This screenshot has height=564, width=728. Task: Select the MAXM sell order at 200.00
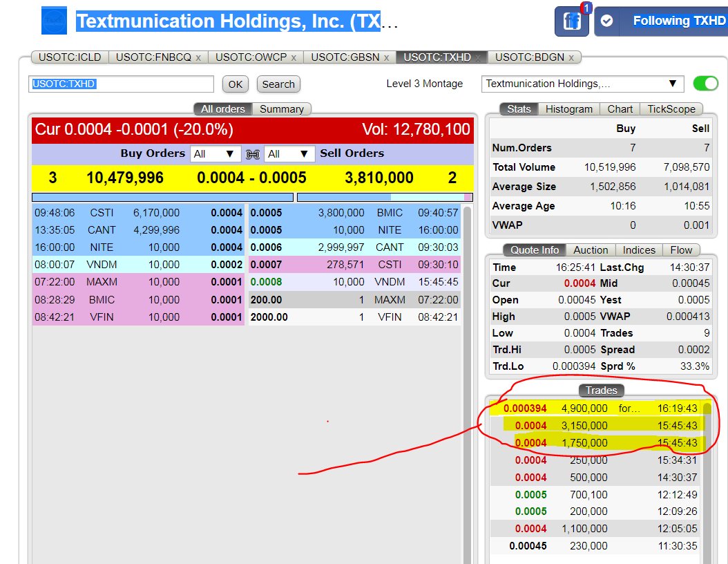point(355,300)
